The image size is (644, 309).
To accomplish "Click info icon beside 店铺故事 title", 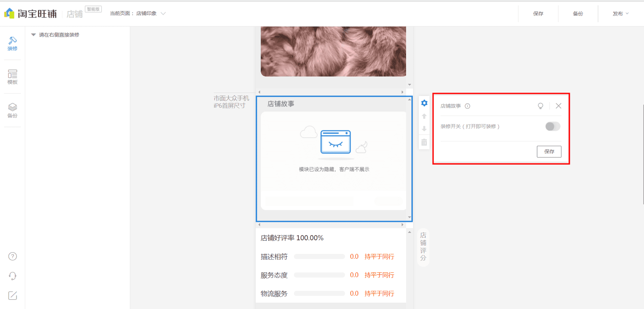I will (x=468, y=106).
